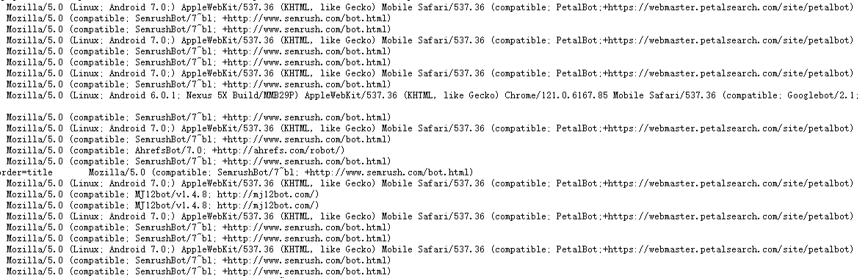
Task: Click SemrushBot entry following order=title
Action: pyautogui.click(x=281, y=172)
